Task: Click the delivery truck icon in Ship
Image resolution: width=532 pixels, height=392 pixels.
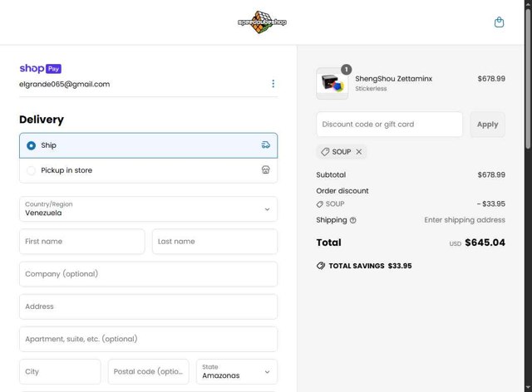Action: click(x=265, y=145)
